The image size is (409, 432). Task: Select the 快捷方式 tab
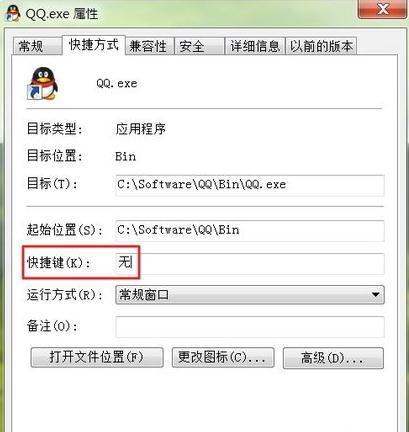pyautogui.click(x=94, y=44)
